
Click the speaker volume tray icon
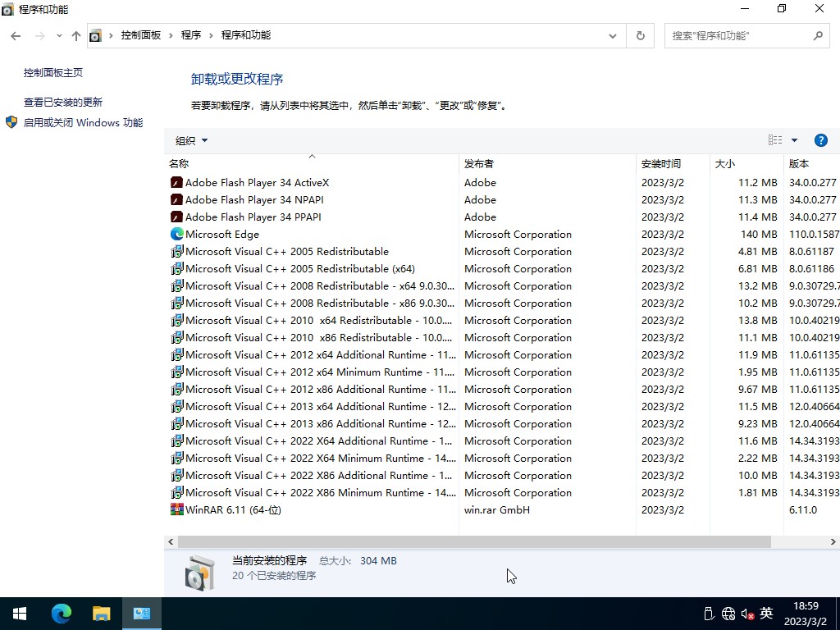[x=747, y=614]
